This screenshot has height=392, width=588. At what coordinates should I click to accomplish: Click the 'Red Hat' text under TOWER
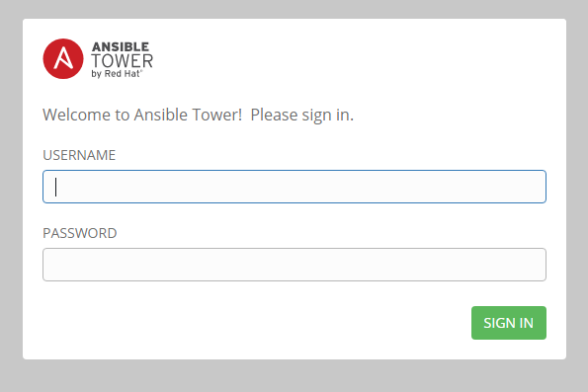[123, 73]
